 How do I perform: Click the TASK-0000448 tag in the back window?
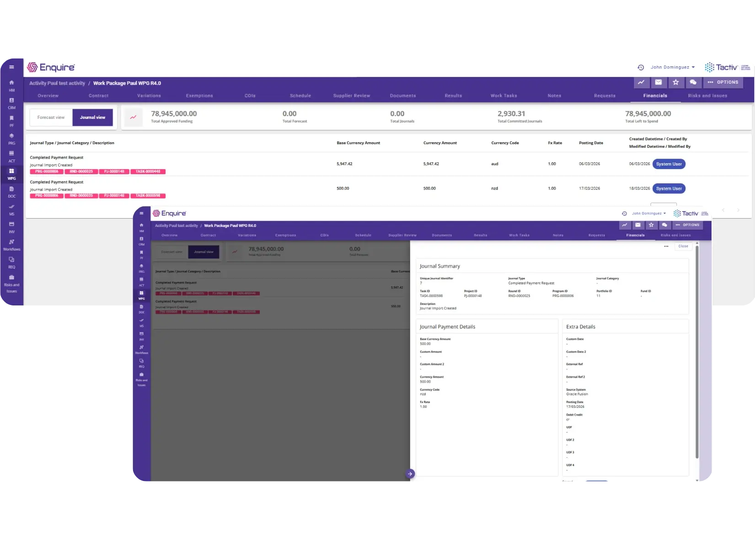148,171
